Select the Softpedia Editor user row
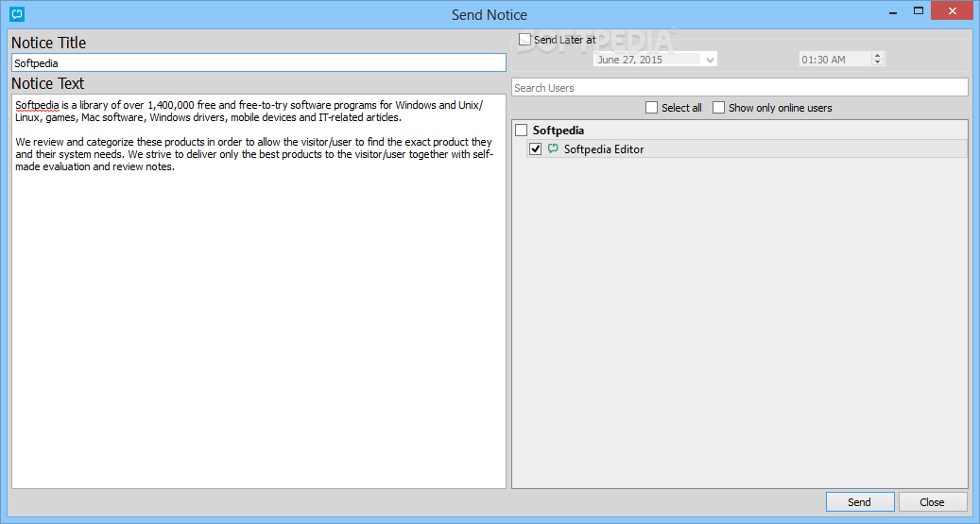 coord(747,148)
